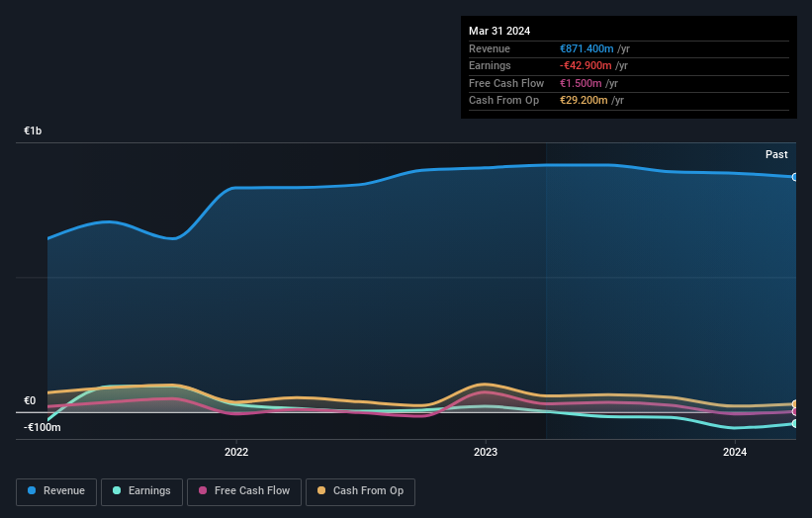This screenshot has height=518, width=812.
Task: Click the Free Cash Flow label in the tooltip
Action: 506,83
